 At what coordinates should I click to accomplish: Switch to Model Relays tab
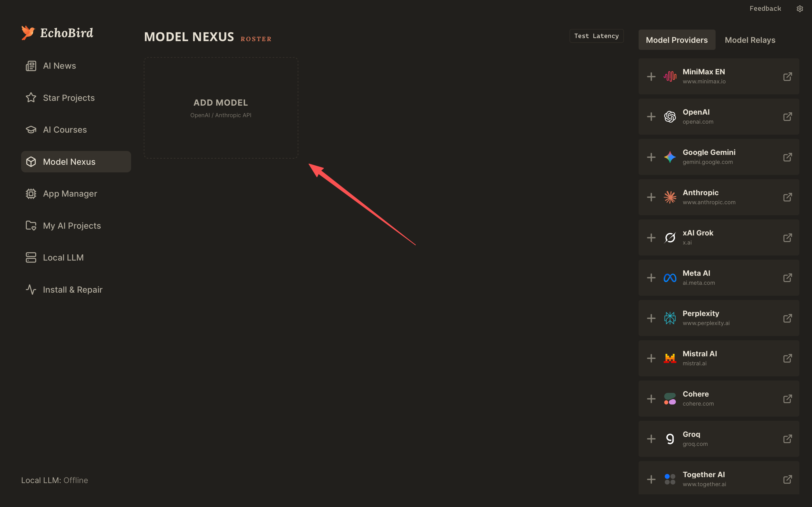click(x=750, y=40)
